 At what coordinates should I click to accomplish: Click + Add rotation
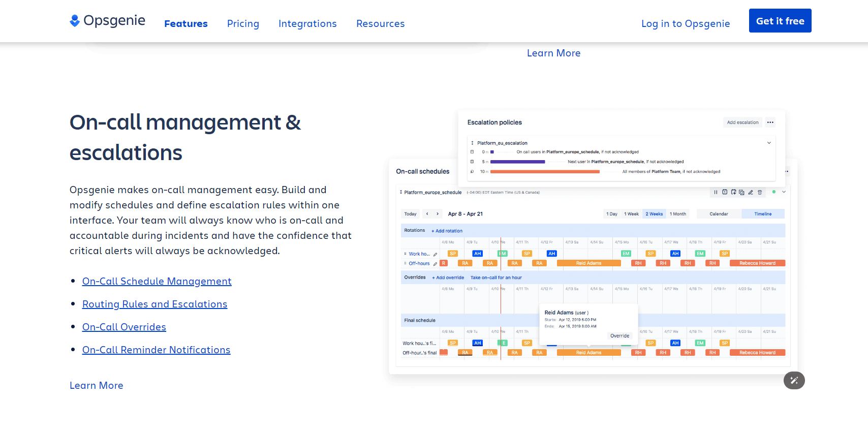pyautogui.click(x=447, y=231)
